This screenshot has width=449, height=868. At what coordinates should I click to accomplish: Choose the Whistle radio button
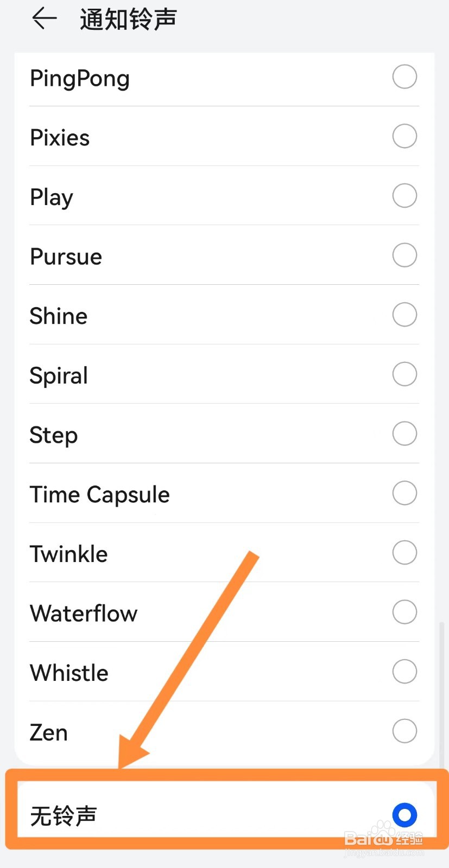[x=404, y=672]
